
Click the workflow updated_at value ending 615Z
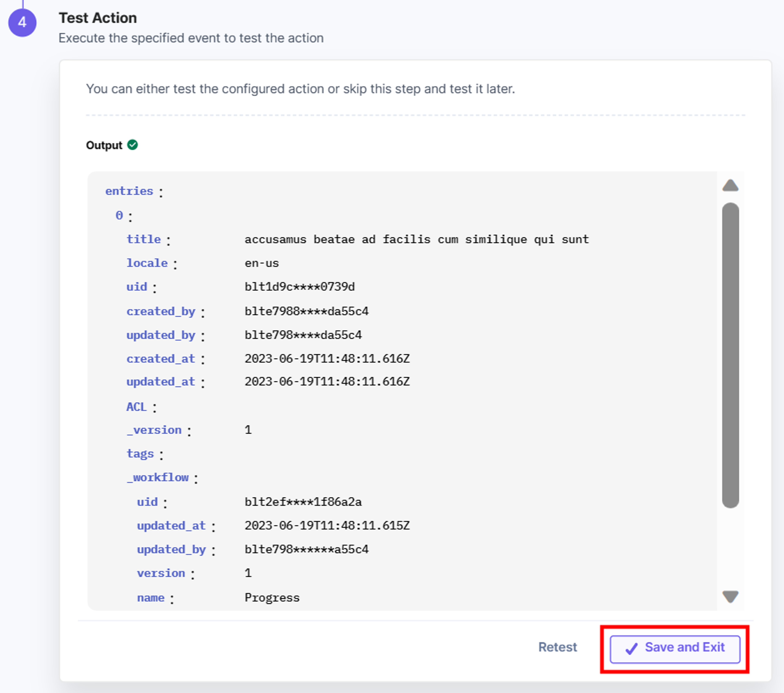pyautogui.click(x=327, y=525)
